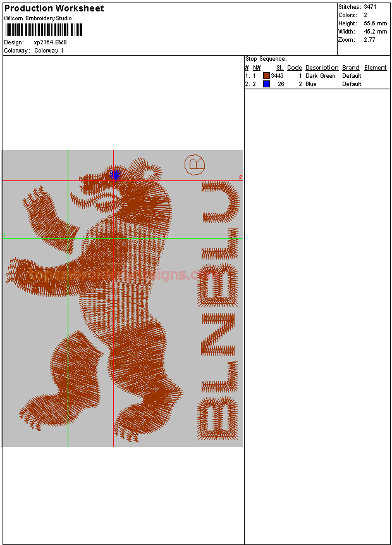Click the 'Description' column header
Screen dimensions: 392x545
[x=322, y=68]
